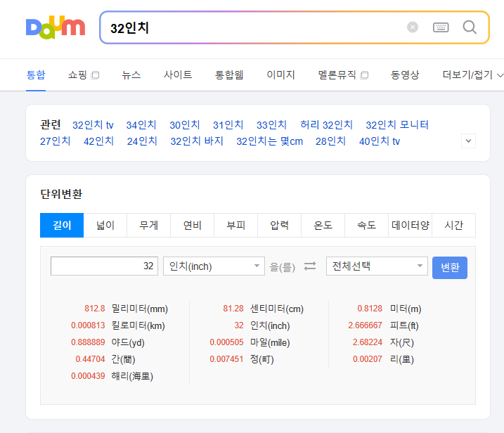
Task: Select the 무게 conversion tab
Action: 149,225
